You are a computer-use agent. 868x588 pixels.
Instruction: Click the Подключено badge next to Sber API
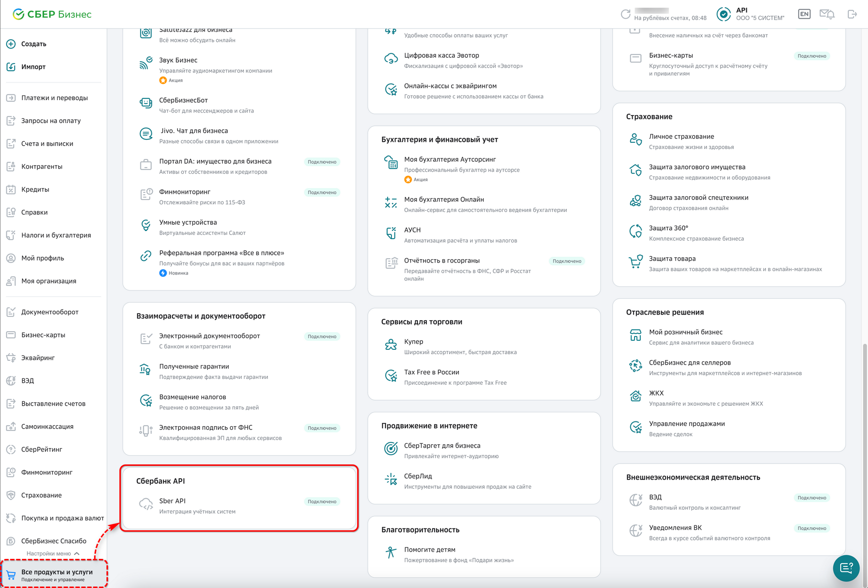coord(322,502)
